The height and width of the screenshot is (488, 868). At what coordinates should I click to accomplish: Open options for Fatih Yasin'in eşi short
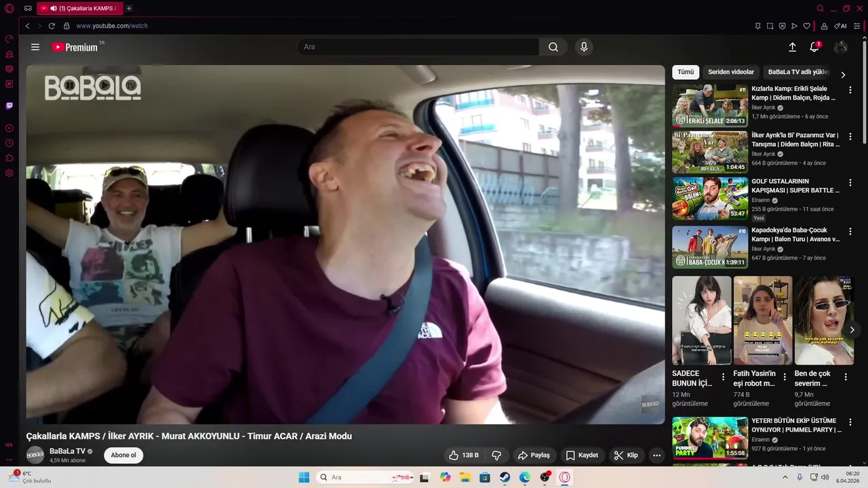[785, 377]
